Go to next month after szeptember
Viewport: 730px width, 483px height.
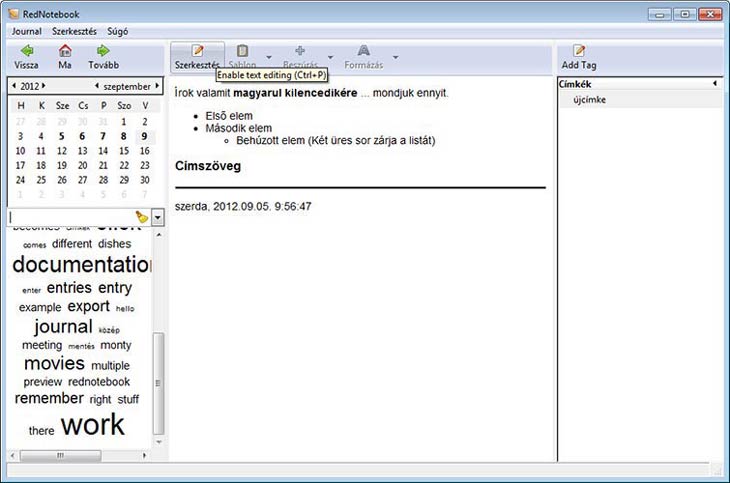(x=157, y=86)
